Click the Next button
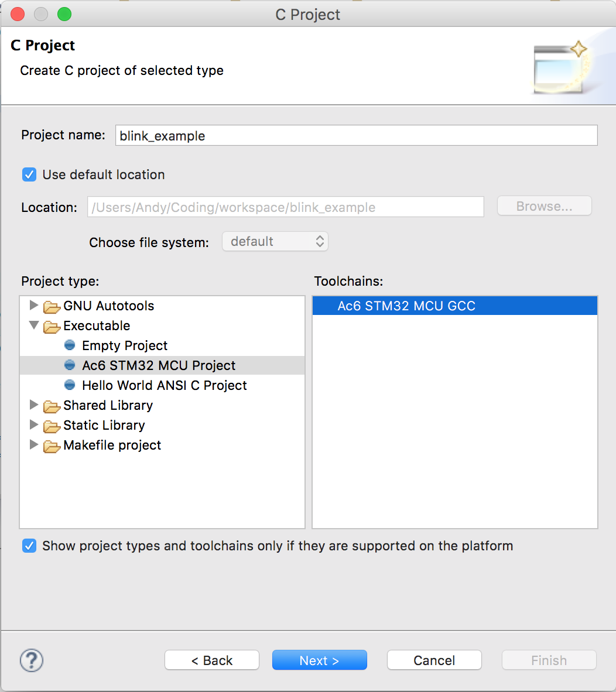Image resolution: width=616 pixels, height=692 pixels. tap(320, 660)
